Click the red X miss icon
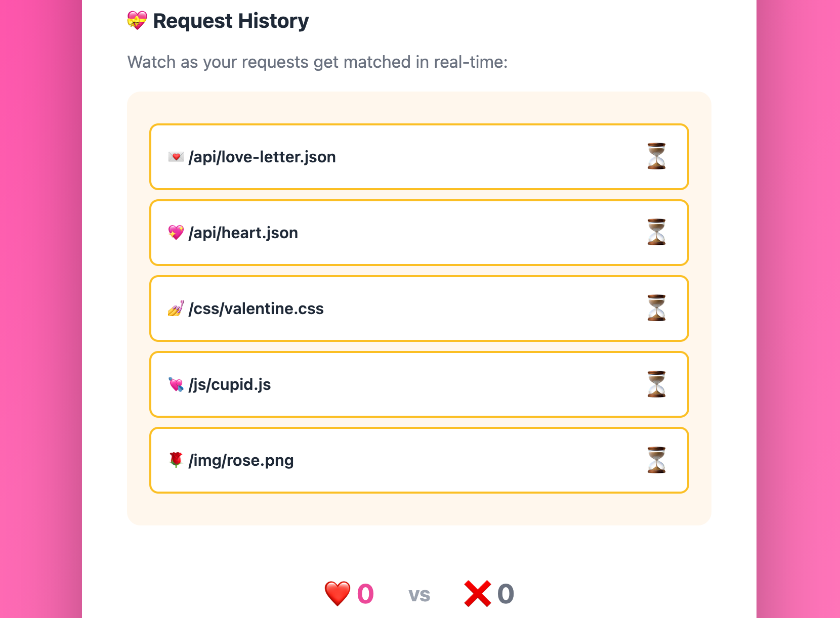Viewport: 840px width, 618px height. [477, 594]
